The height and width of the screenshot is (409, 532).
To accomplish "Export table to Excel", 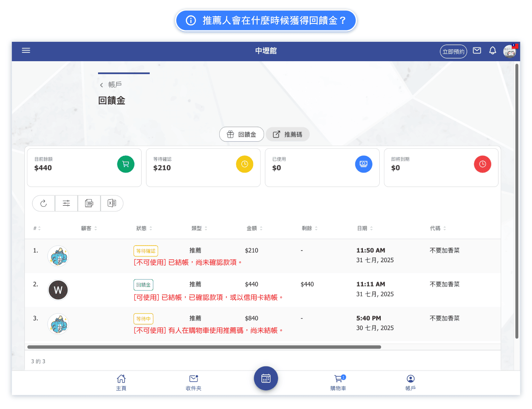I will click(x=112, y=203).
